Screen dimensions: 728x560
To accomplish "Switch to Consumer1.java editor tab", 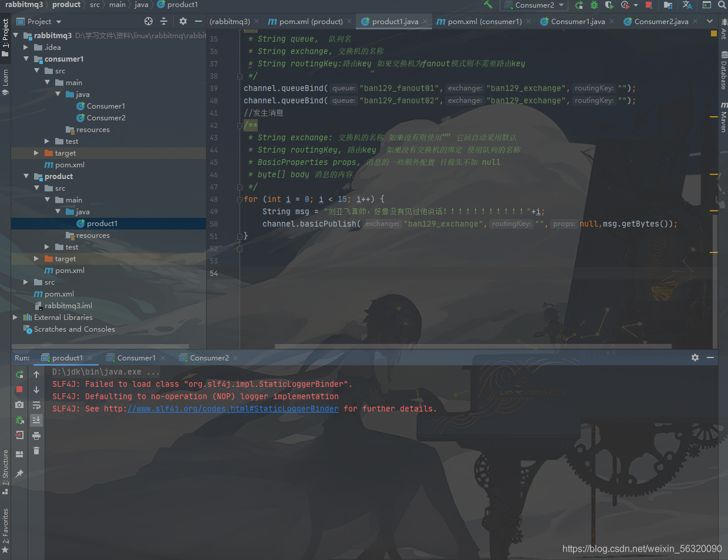I will (578, 21).
